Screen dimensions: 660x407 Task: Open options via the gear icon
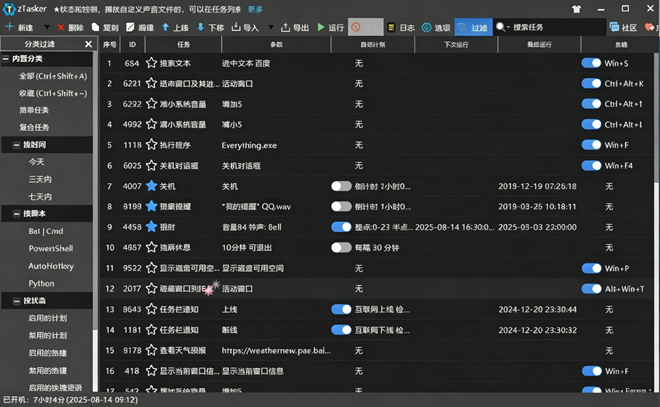(x=426, y=27)
